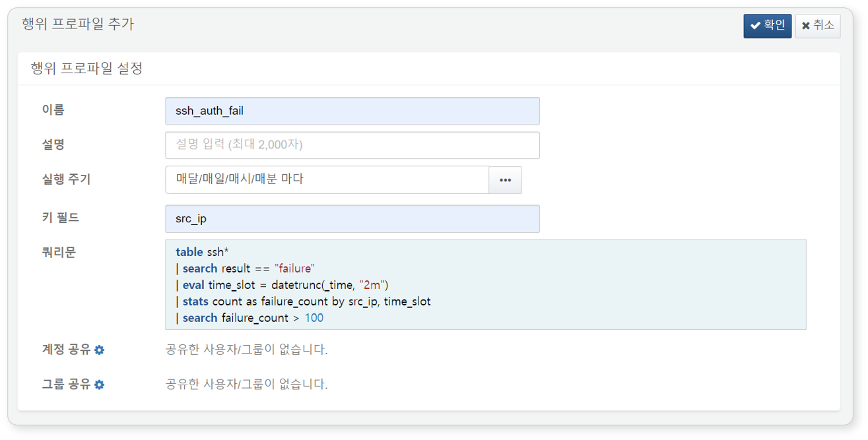Image resolution: width=868 pixels, height=440 pixels.
Task: Open account sharing gear settings
Action: pyautogui.click(x=99, y=350)
